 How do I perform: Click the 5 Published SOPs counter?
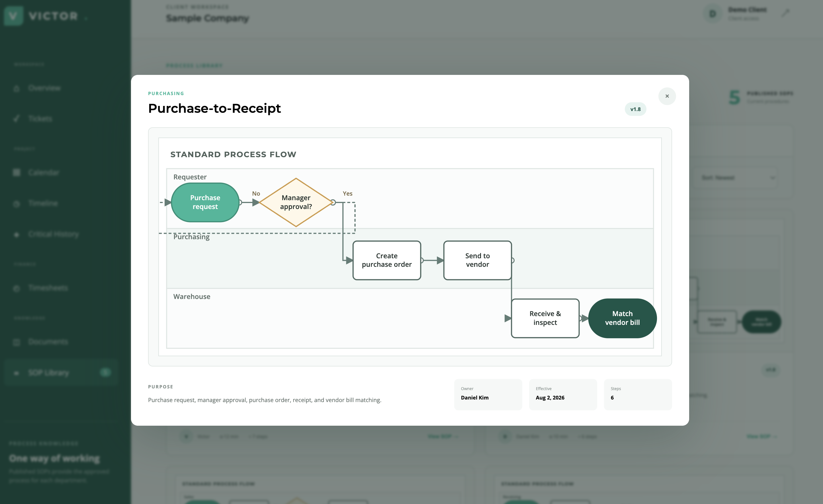click(761, 97)
